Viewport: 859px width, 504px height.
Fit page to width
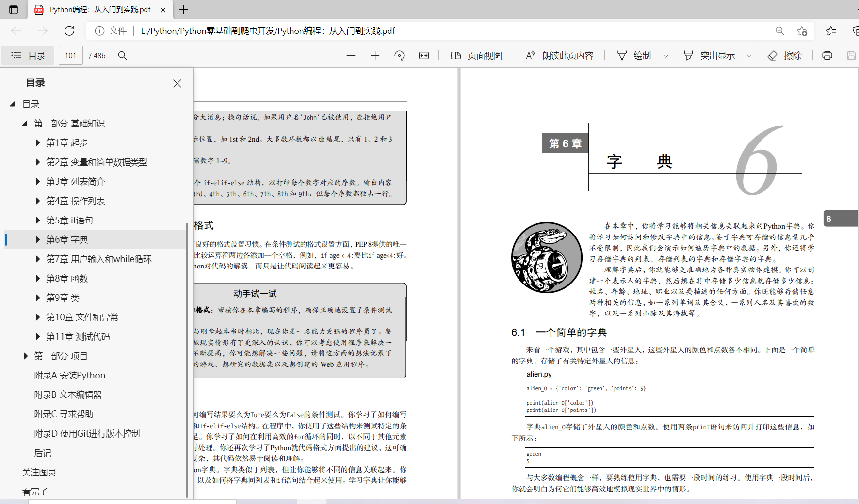(x=424, y=56)
